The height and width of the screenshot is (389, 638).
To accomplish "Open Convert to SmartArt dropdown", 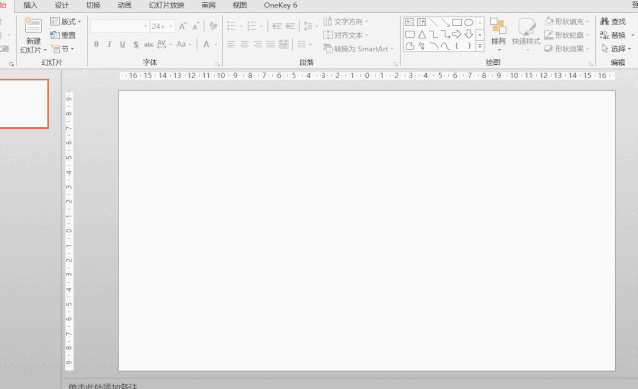I will (x=358, y=49).
